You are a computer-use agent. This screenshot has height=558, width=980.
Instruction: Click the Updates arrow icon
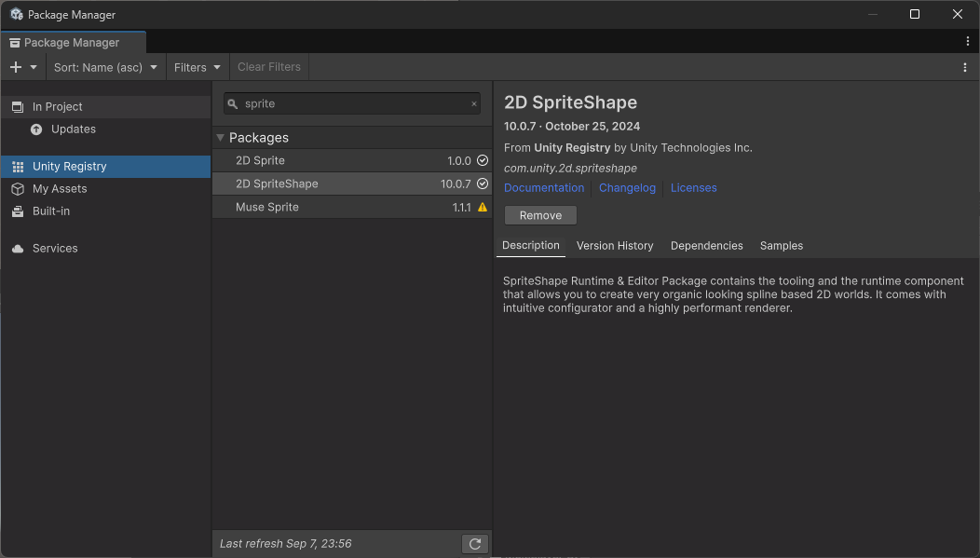36,129
